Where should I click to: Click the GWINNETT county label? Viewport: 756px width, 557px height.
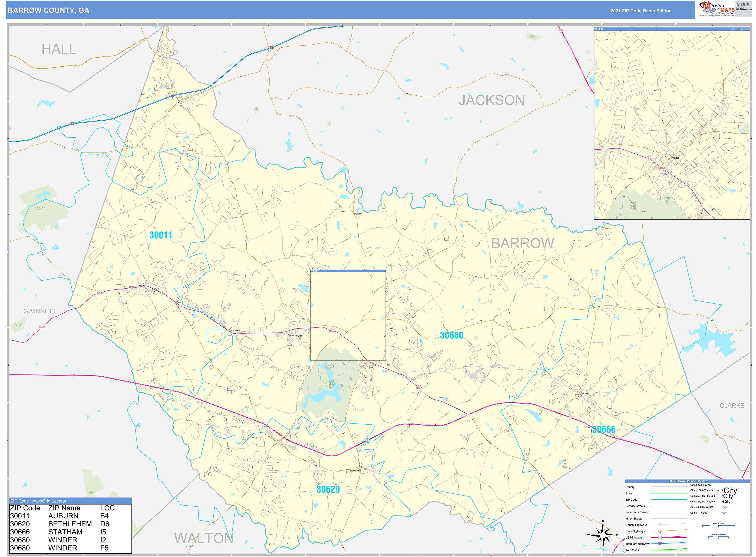tap(39, 311)
